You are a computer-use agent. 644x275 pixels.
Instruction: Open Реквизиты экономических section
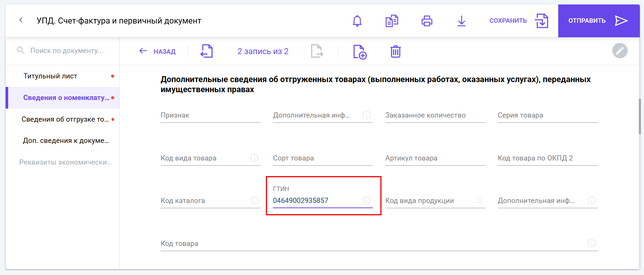63,162
